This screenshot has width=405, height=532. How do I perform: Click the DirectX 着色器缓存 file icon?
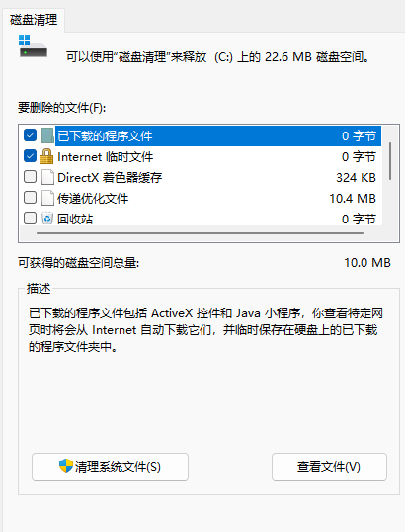47,177
